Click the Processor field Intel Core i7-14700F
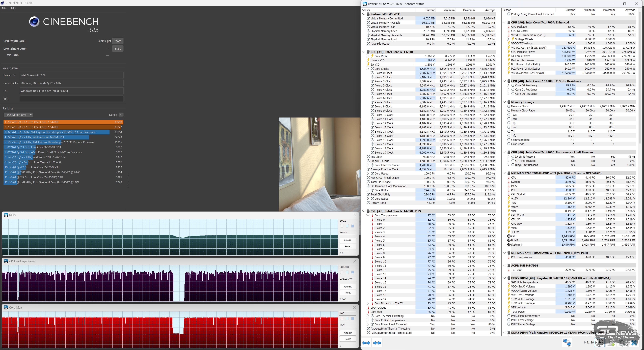Screen dimensions: 644x350 [x=71, y=75]
